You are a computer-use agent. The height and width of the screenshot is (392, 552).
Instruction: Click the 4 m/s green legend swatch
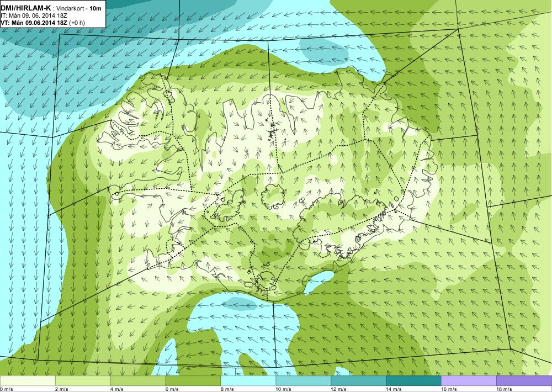pyautogui.click(x=138, y=381)
